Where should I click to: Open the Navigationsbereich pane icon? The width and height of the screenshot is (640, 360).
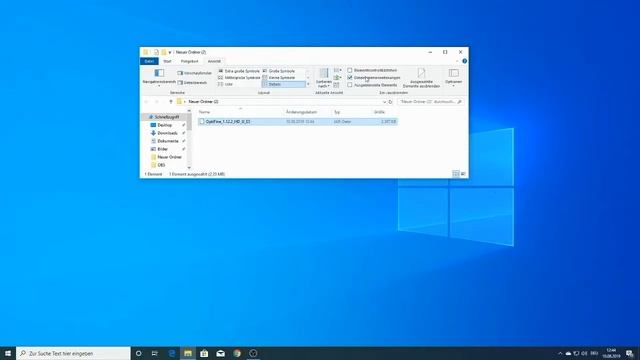coord(159,73)
